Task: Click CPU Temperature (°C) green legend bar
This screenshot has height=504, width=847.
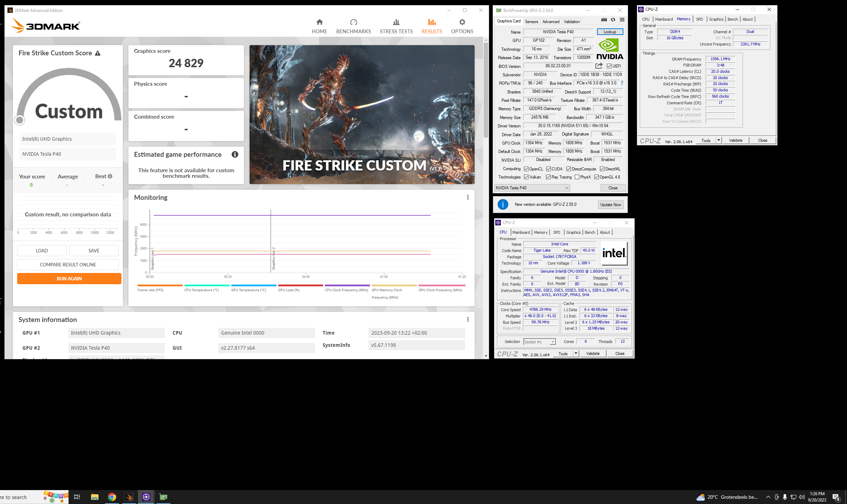Action: [207, 286]
